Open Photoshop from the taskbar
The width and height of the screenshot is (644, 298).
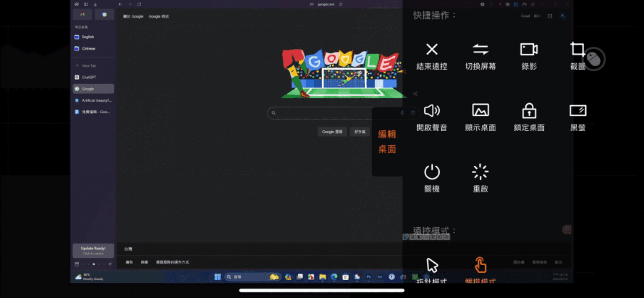(369, 277)
